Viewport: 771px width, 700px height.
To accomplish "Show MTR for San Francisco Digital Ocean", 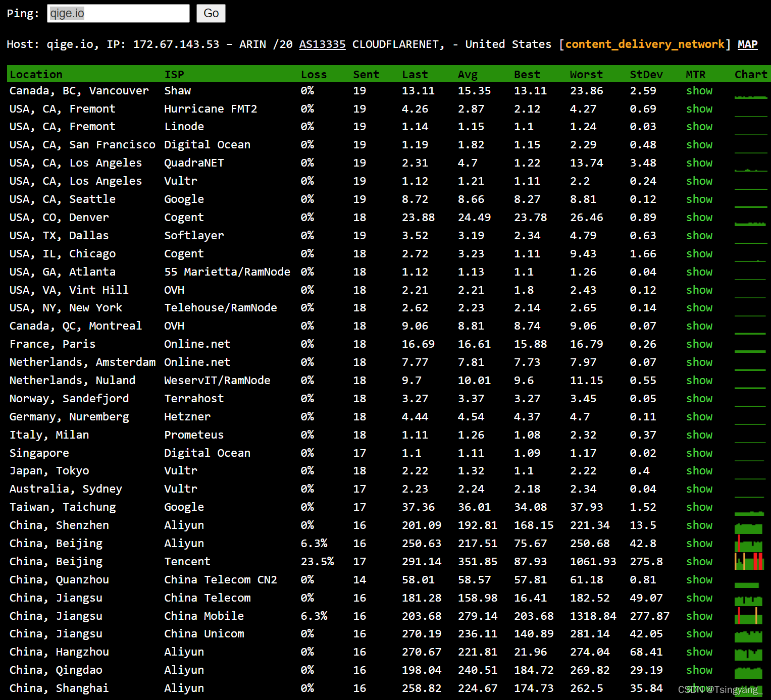I will (x=699, y=145).
